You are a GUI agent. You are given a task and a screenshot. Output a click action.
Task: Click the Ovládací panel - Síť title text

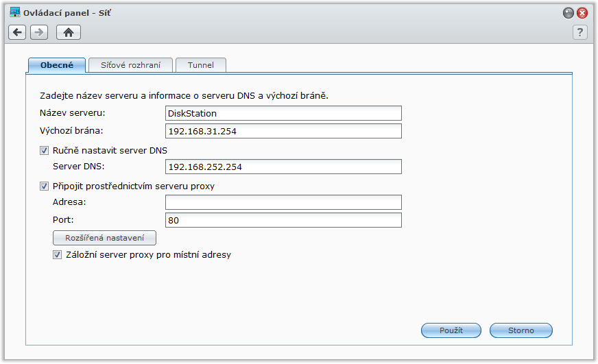point(67,13)
